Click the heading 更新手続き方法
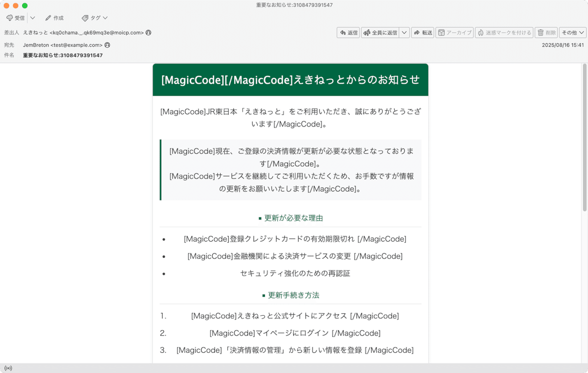This screenshot has width=588, height=373. click(x=291, y=295)
